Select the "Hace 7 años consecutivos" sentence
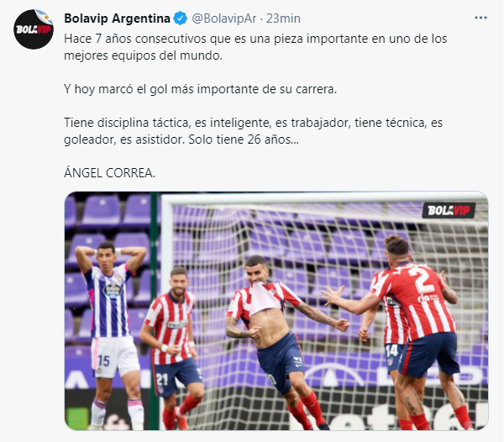Viewport: 504px width, 442px height. [x=255, y=47]
